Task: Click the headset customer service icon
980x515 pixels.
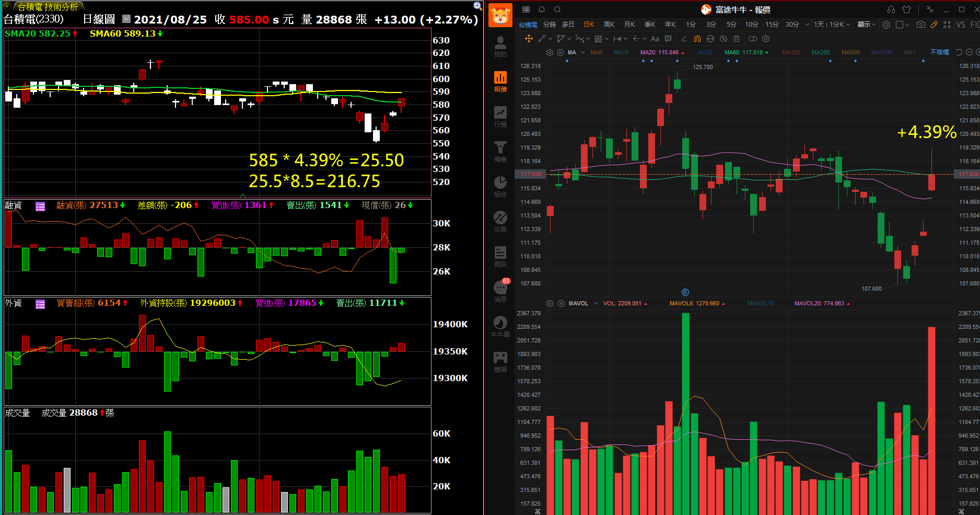Action: click(891, 9)
